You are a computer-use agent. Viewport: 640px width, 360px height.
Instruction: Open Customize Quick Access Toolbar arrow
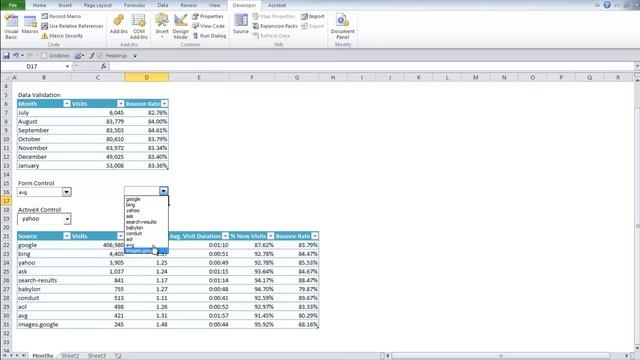point(135,56)
